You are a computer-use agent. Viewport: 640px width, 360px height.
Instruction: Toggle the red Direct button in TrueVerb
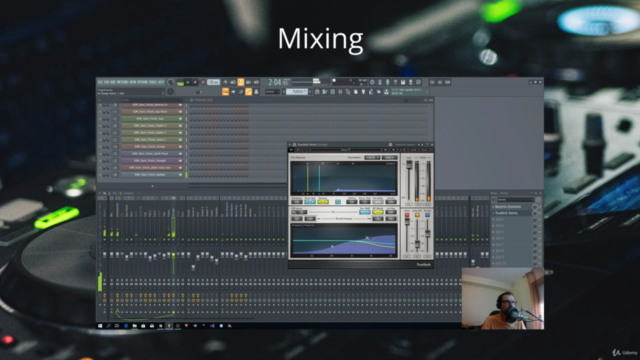[x=407, y=215]
